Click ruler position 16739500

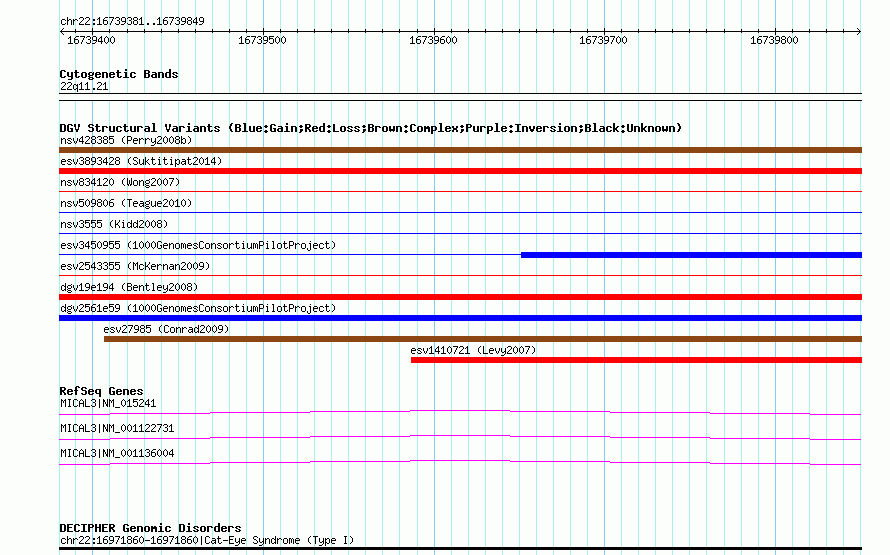coord(262,40)
